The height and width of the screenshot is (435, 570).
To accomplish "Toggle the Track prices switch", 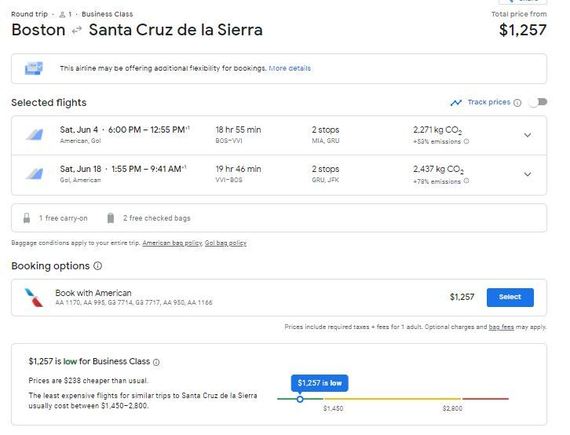I will pos(538,102).
